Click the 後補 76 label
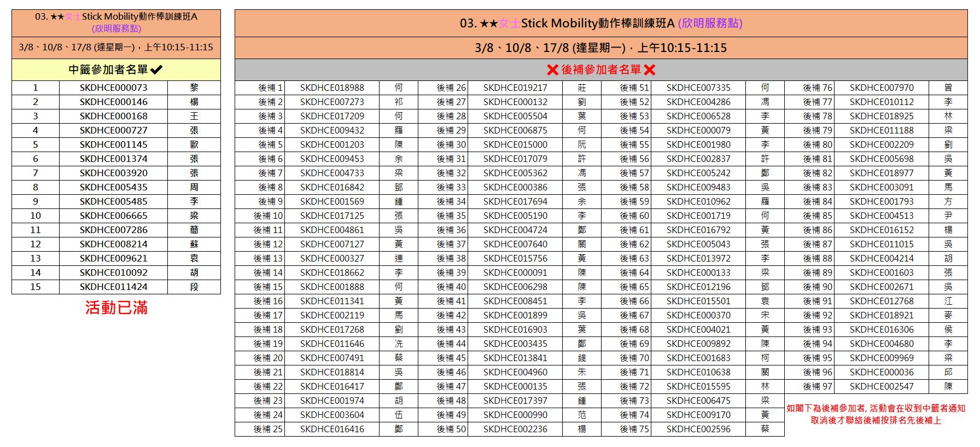The width and height of the screenshot is (980, 447). 818,88
